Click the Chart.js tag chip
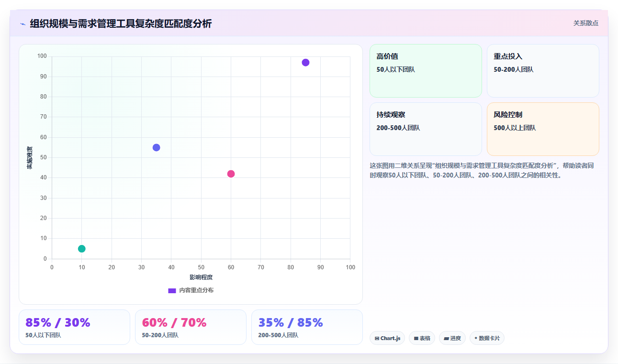Screen dimensions: 618x364 [387, 338]
